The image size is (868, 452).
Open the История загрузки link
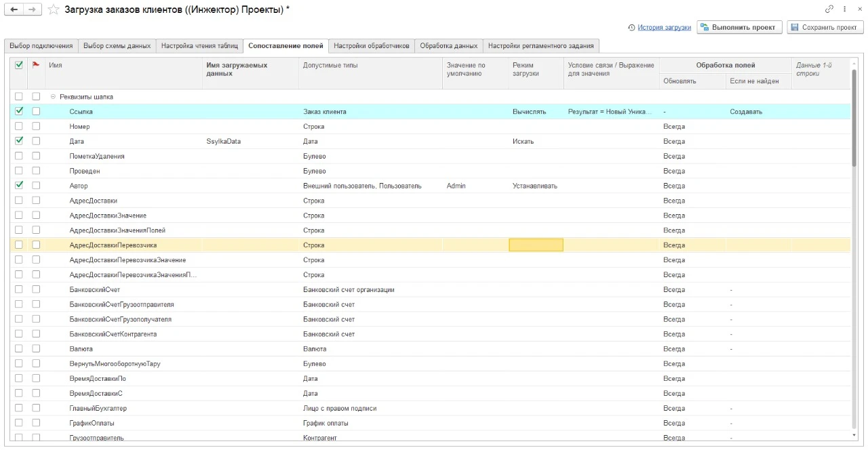664,28
